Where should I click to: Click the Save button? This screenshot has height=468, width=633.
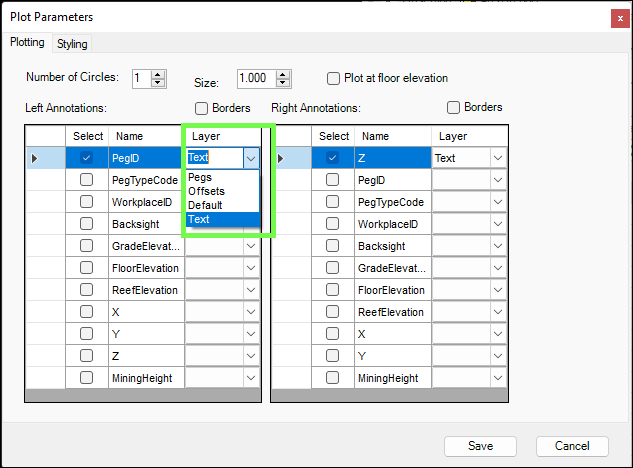[x=480, y=446]
